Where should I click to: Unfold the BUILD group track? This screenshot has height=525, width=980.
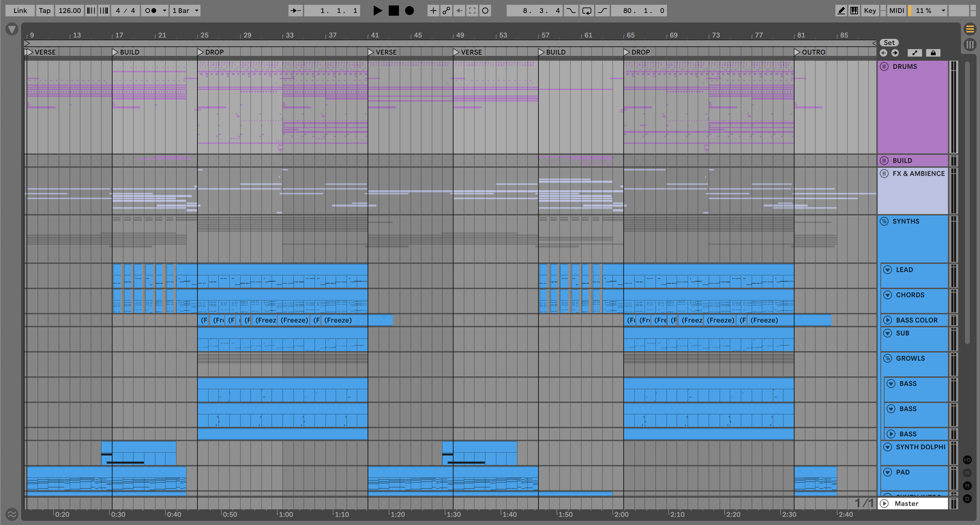tap(884, 161)
